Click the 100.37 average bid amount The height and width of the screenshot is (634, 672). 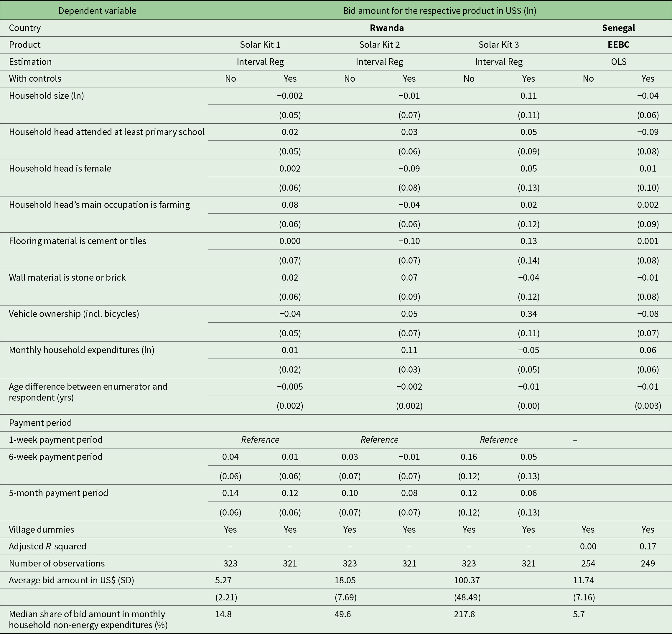tap(467, 580)
